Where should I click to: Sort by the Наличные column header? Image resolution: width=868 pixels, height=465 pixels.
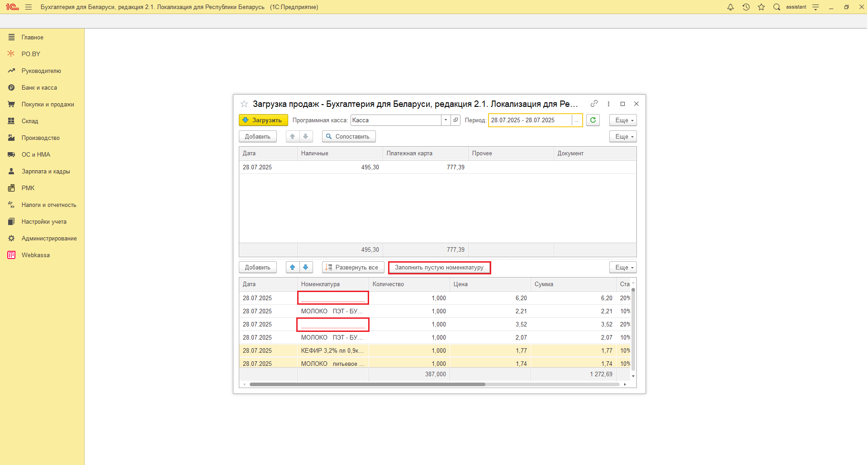click(340, 153)
